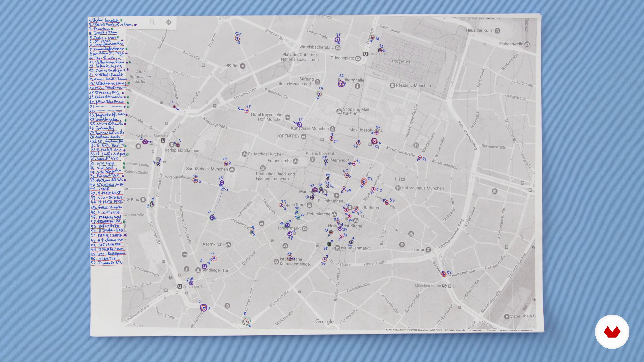Select the Haus der Kunst museum icon
This screenshot has width=644, height=362.
pyautogui.click(x=497, y=31)
